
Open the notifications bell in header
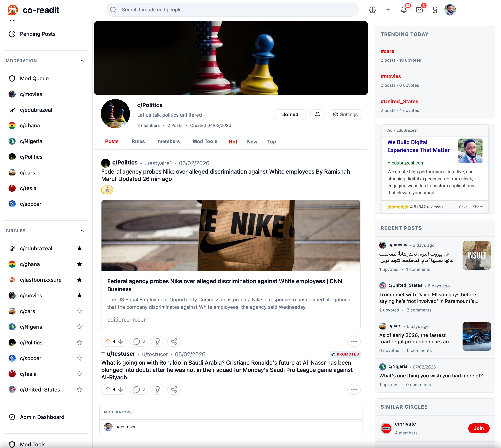point(403,10)
